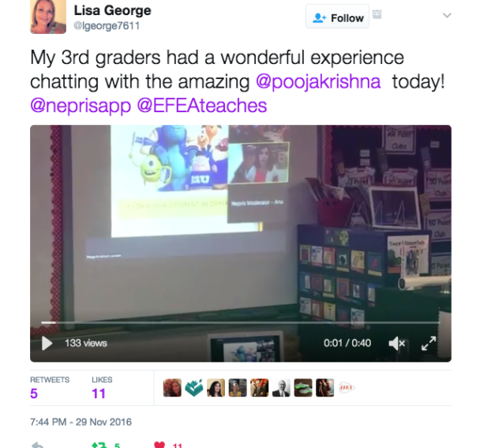Like the tweet with heart icon

(x=159, y=445)
